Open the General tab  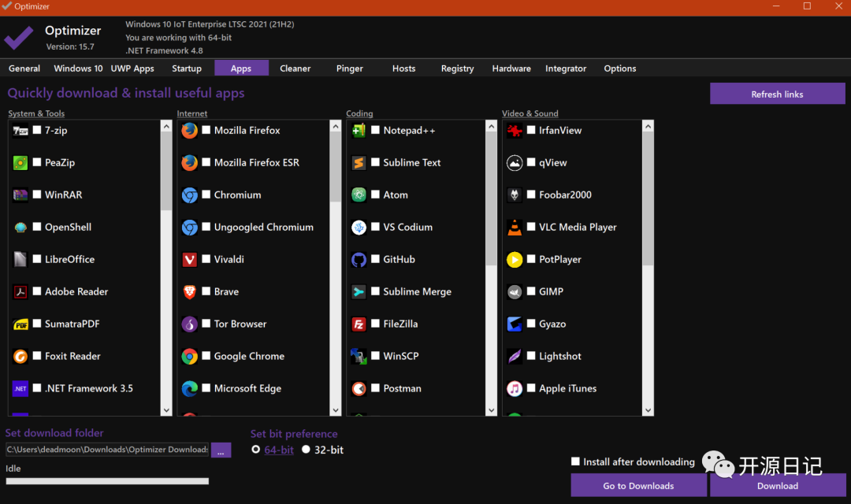pos(24,69)
